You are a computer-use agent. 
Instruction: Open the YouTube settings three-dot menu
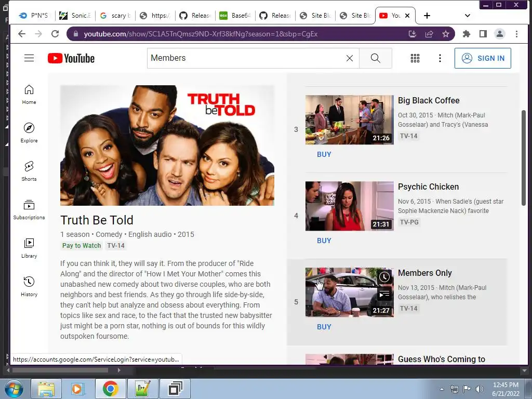(440, 58)
